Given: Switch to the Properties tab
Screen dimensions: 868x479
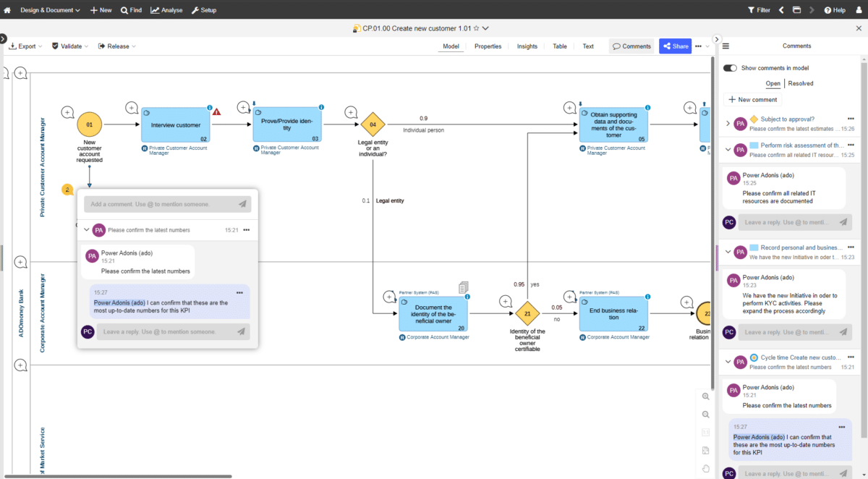Looking at the screenshot, I should 488,46.
